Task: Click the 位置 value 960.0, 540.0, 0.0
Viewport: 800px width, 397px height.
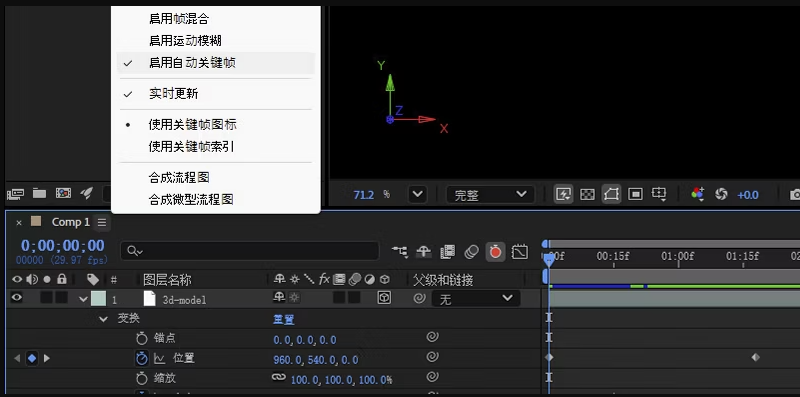Action: coord(316,360)
